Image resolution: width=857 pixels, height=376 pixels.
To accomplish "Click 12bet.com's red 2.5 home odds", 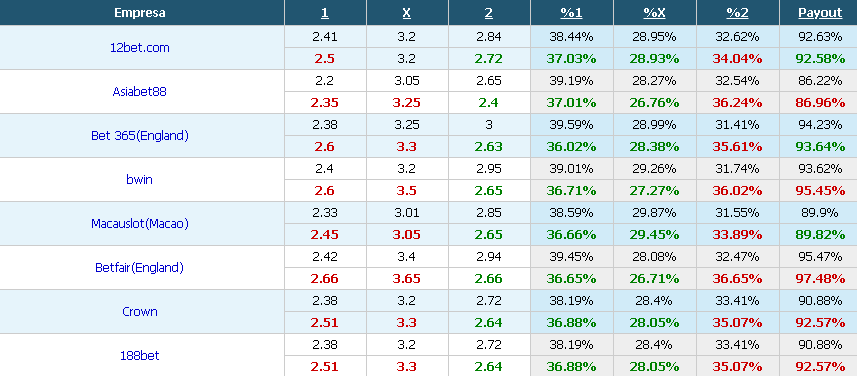I will point(325,58).
